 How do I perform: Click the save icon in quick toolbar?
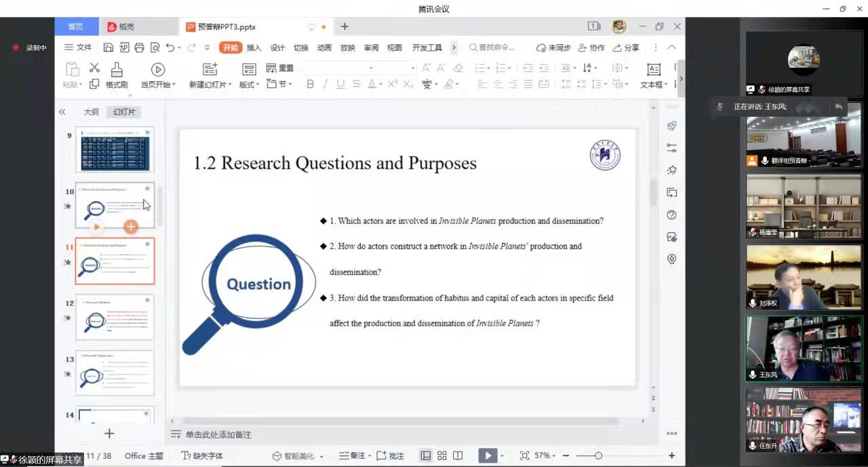click(x=108, y=48)
